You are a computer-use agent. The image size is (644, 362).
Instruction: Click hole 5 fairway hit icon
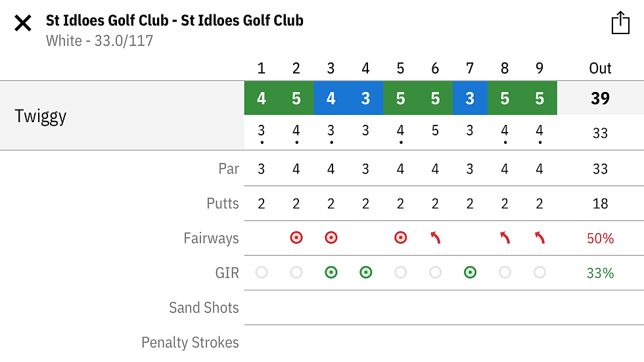pos(401,238)
